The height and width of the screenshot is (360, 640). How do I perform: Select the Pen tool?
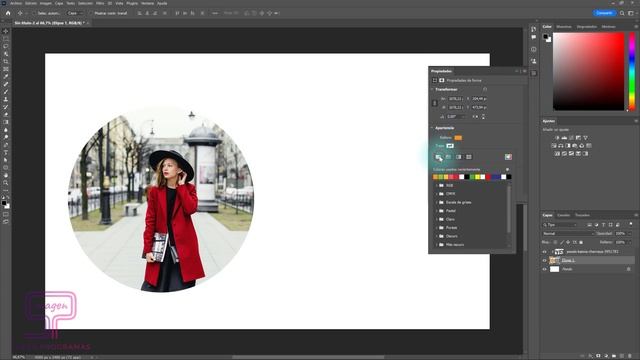pyautogui.click(x=6, y=144)
